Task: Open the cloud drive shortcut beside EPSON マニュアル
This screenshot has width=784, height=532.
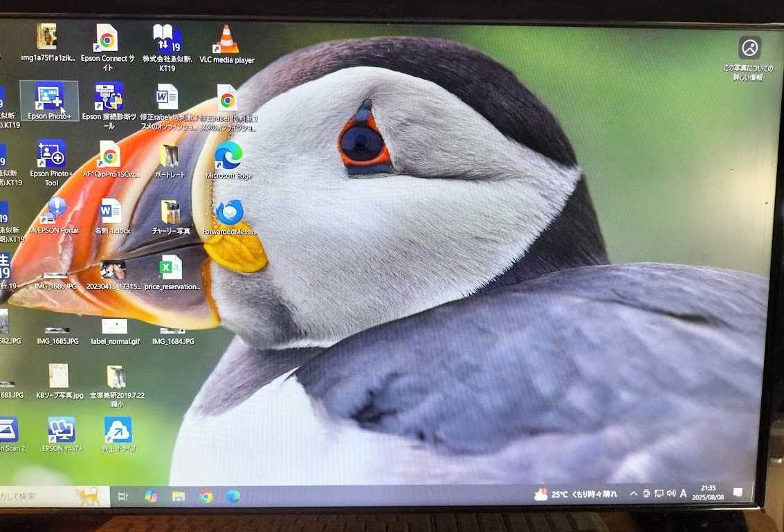Action: pyautogui.click(x=118, y=430)
